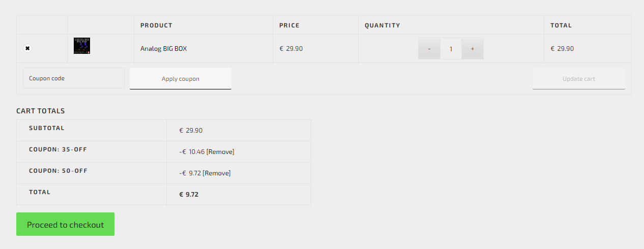Click the PRICE column header
The image size is (644, 249).
coord(289,25)
